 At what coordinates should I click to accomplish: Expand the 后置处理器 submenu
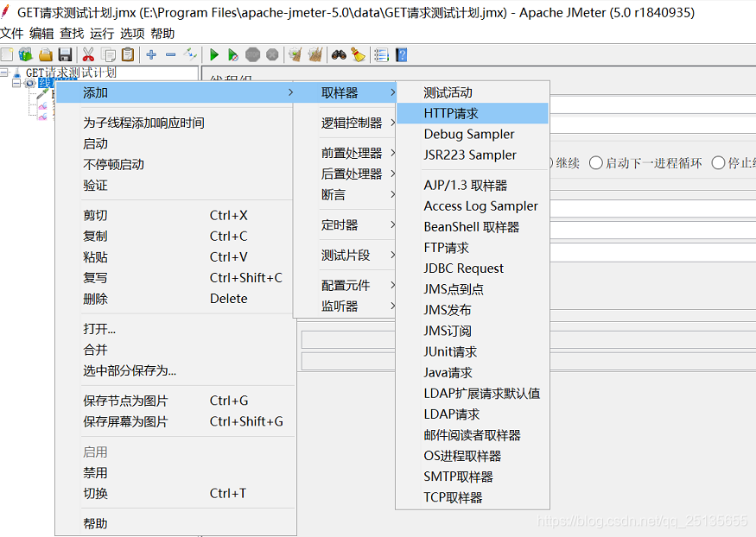pos(352,174)
